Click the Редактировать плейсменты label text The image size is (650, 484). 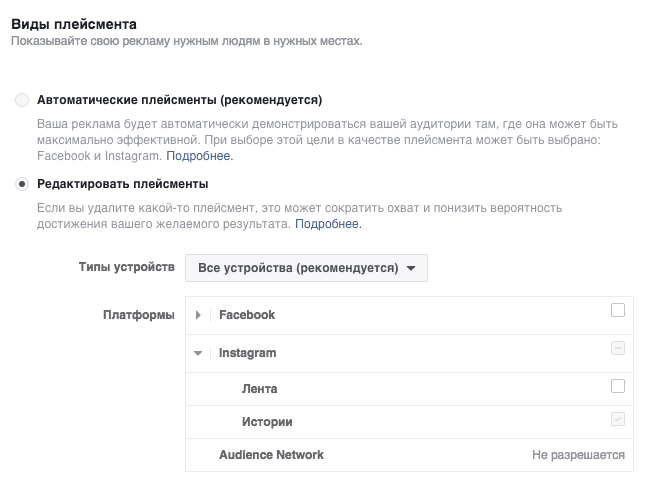(x=123, y=184)
